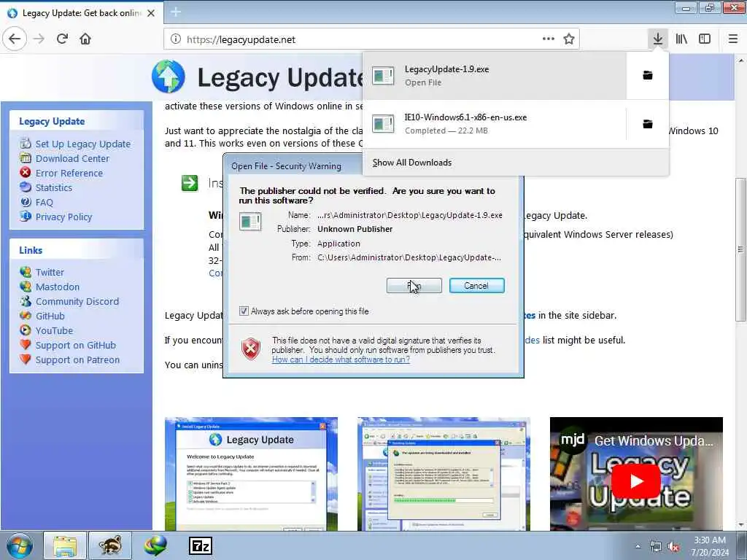The image size is (747, 560).
Task: Open YouTube link in Links
Action: click(x=54, y=330)
